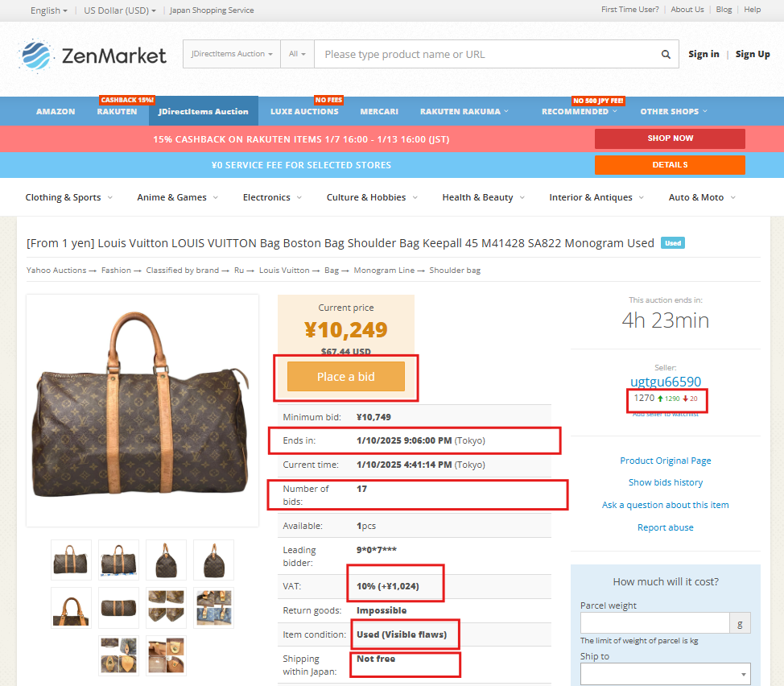Select the Amazon shop tab
The image size is (784, 686).
click(56, 111)
